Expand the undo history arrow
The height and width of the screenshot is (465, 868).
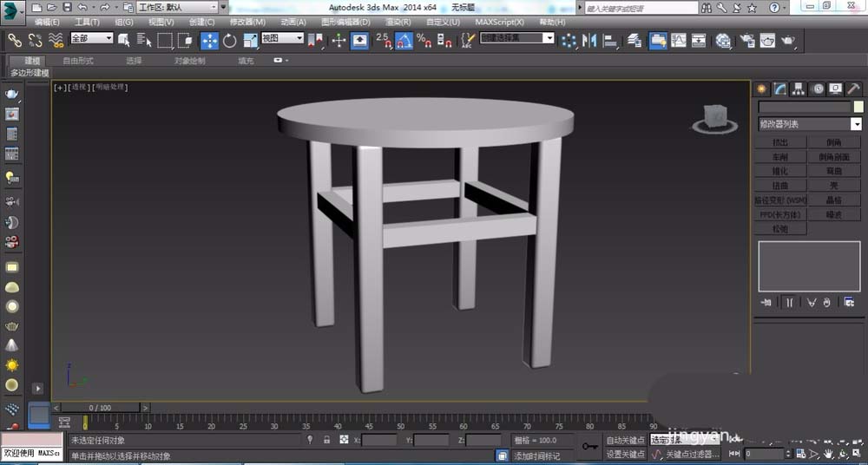[93, 8]
